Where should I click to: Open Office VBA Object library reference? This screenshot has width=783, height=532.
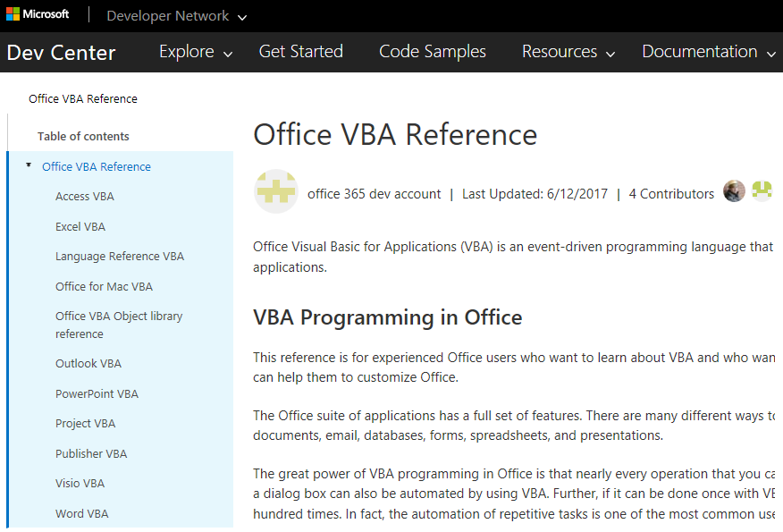tap(119, 325)
